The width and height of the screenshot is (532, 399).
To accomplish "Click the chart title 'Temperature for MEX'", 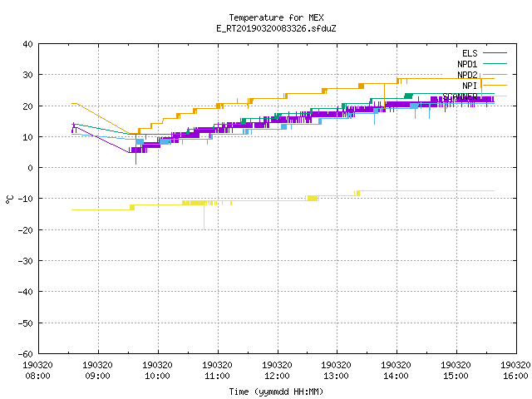I will pyautogui.click(x=276, y=17).
